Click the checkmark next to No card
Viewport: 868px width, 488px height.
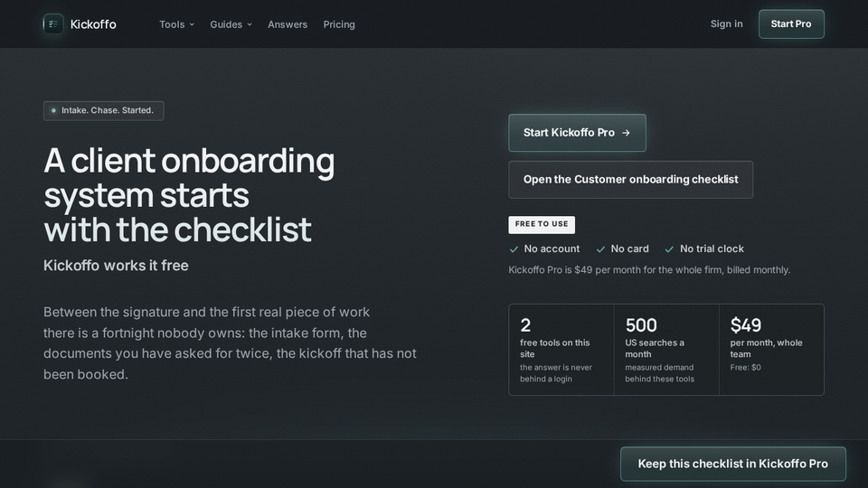click(600, 249)
